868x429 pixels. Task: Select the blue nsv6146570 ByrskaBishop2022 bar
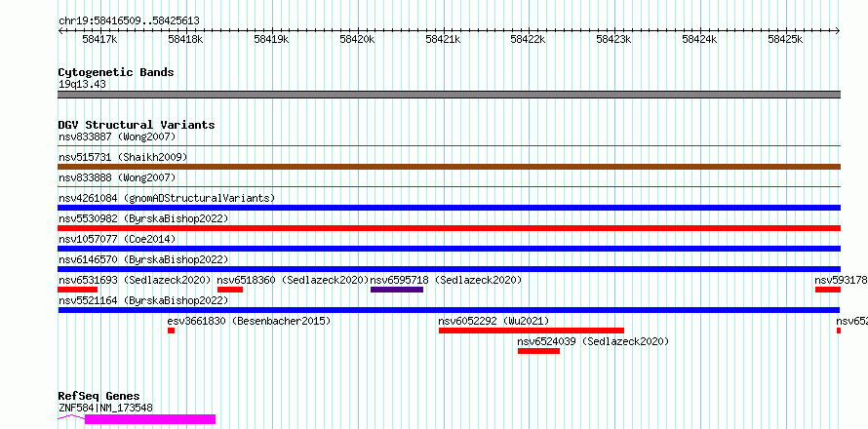point(449,269)
